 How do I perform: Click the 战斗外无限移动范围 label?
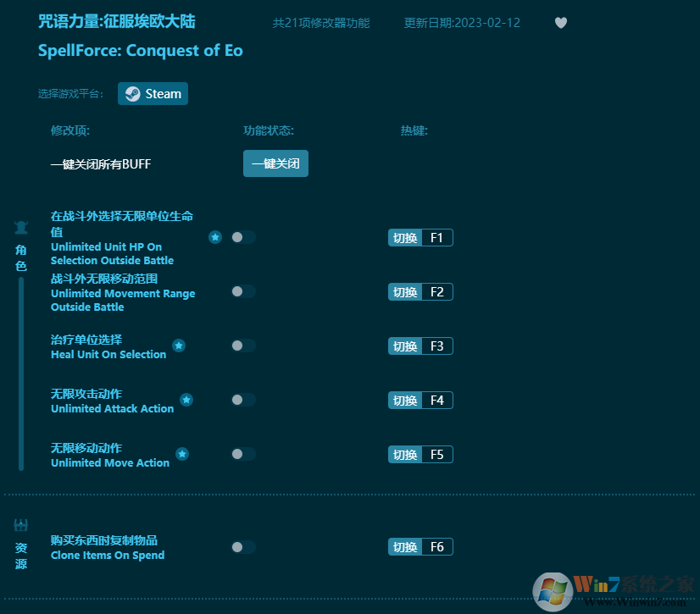pos(104,279)
